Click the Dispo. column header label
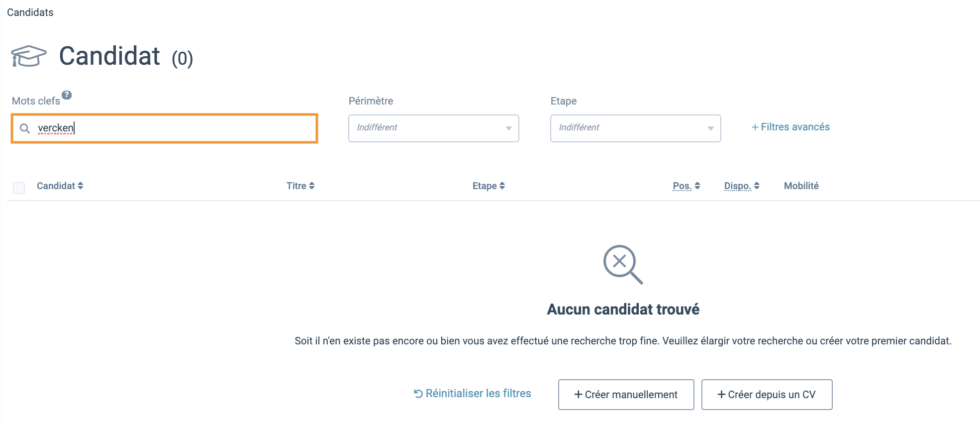This screenshot has width=980, height=426. pyautogui.click(x=737, y=186)
